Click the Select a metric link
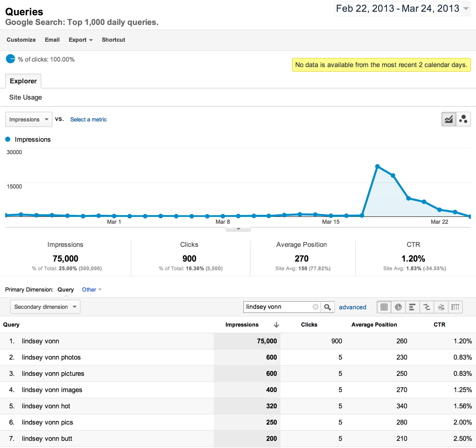Viewport: 476px width, 448px height. [89, 119]
